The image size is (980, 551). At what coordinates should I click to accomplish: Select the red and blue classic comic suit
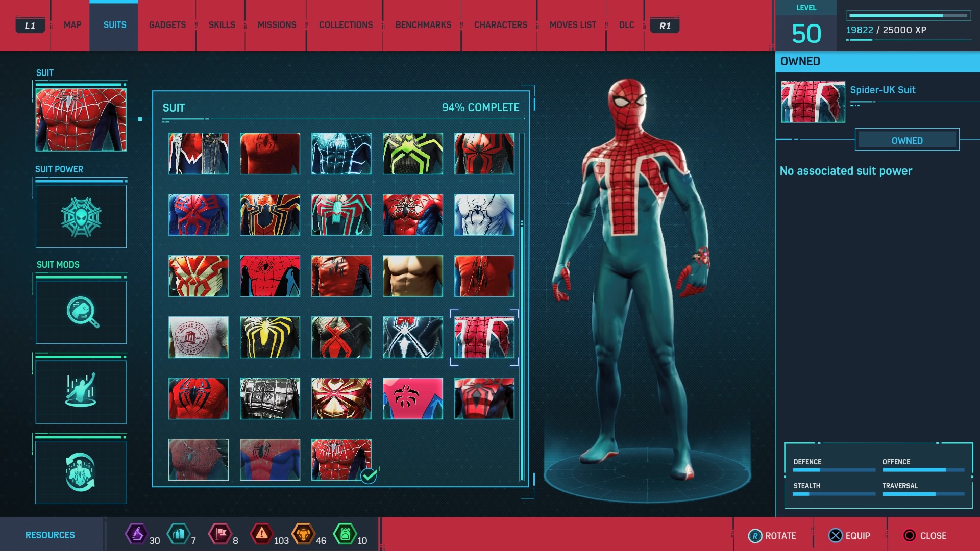click(270, 460)
